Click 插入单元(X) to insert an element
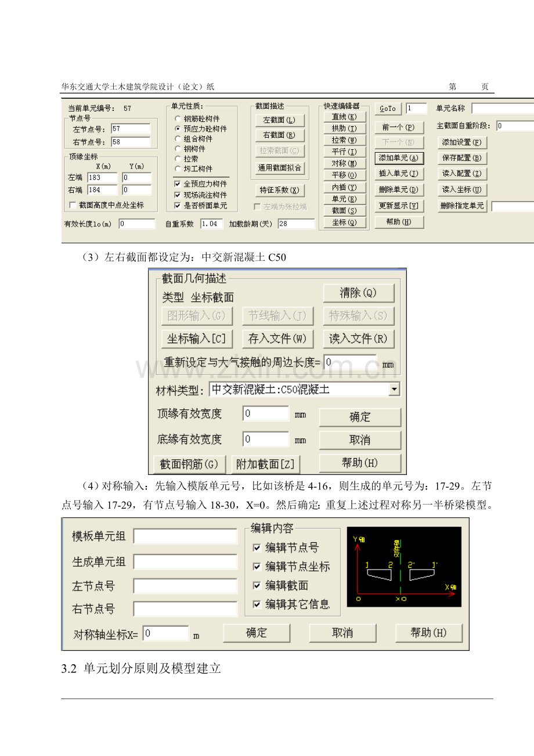The width and height of the screenshot is (534, 756). click(x=399, y=173)
